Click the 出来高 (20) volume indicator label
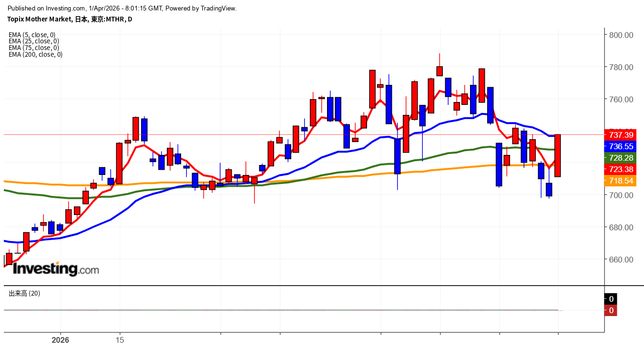The height and width of the screenshot is (348, 644). 24,294
